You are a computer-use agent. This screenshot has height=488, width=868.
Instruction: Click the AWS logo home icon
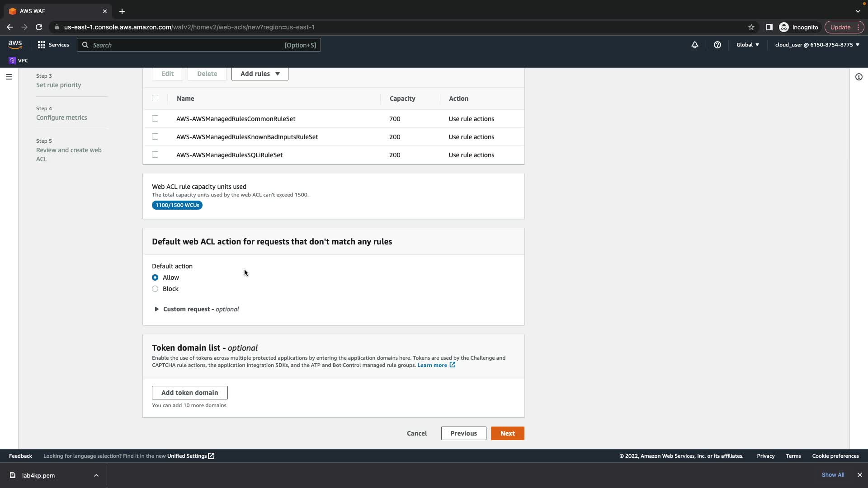[15, 44]
